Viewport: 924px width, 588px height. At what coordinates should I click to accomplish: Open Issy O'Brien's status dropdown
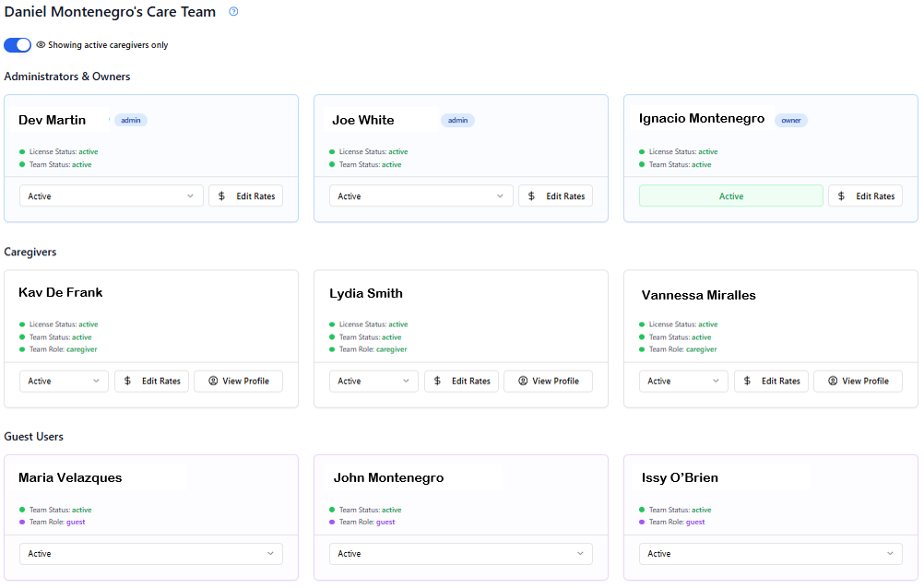click(770, 554)
